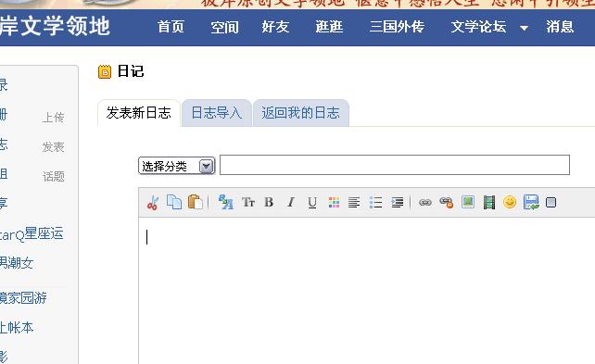This screenshot has width=595, height=364.
Task: Toggle bold formatting with B icon
Action: pyautogui.click(x=269, y=202)
